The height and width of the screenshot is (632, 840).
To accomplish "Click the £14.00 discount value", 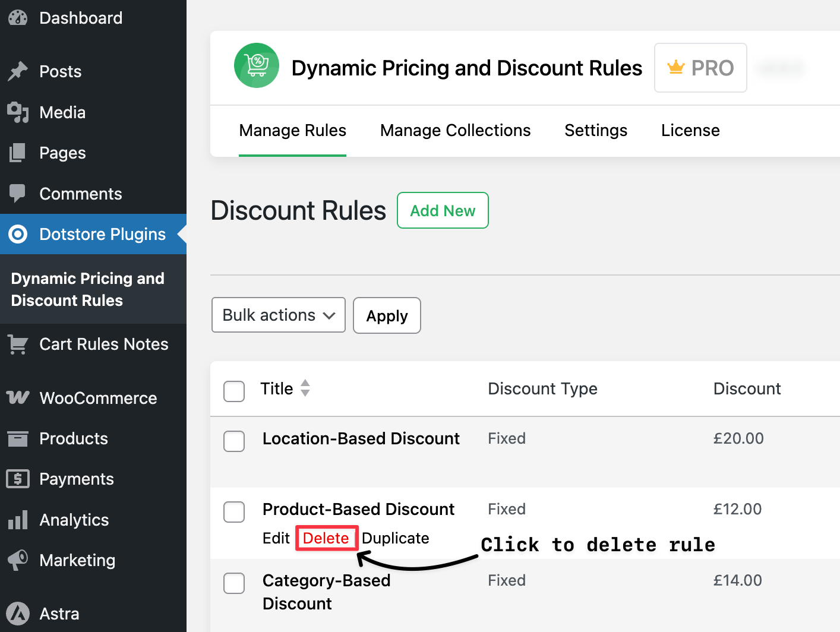I will (737, 580).
